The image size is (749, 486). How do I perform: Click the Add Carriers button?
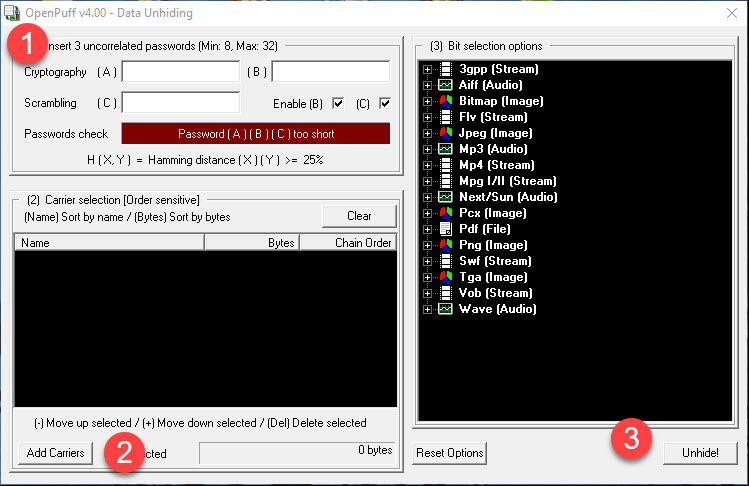[x=55, y=453]
